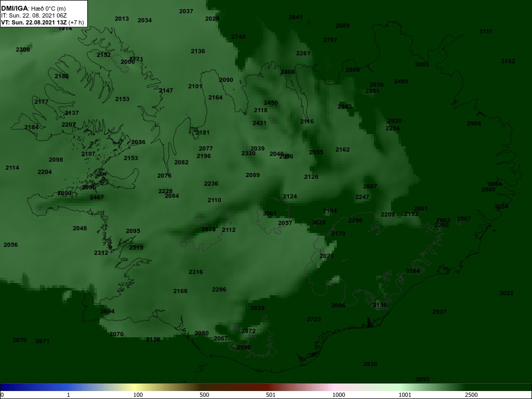Click the 'IT: Sun. 22. 08. 2021 06Z' line
This screenshot has width=532, height=399.
33,15
